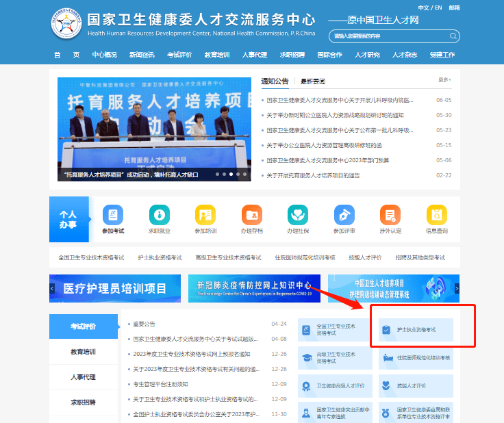The height and width of the screenshot is (423, 504).
Task: Click 直属和联系单位专业技术资格评审 medal icon
Action: 386,413
